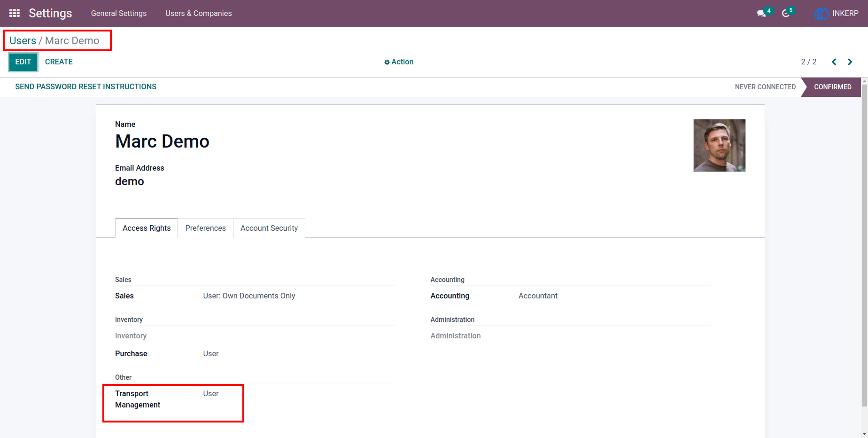Click the 'demo' email address value
The width and height of the screenshot is (868, 438).
point(130,181)
